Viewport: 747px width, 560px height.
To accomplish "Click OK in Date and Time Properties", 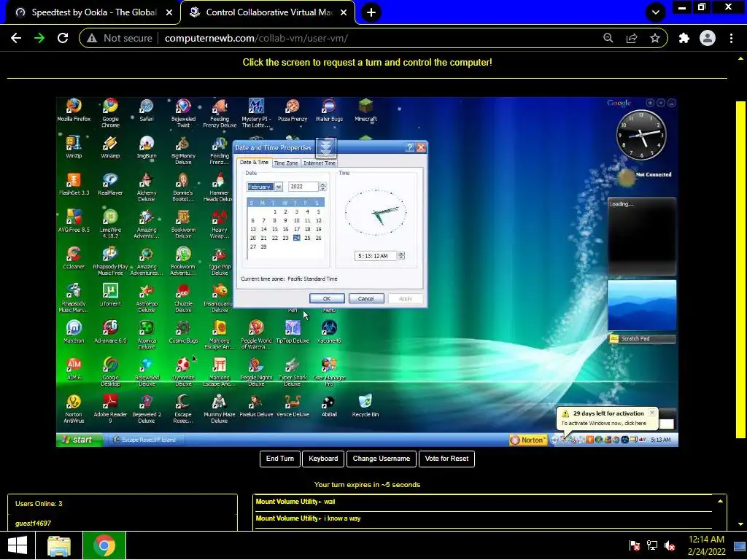I will click(327, 298).
